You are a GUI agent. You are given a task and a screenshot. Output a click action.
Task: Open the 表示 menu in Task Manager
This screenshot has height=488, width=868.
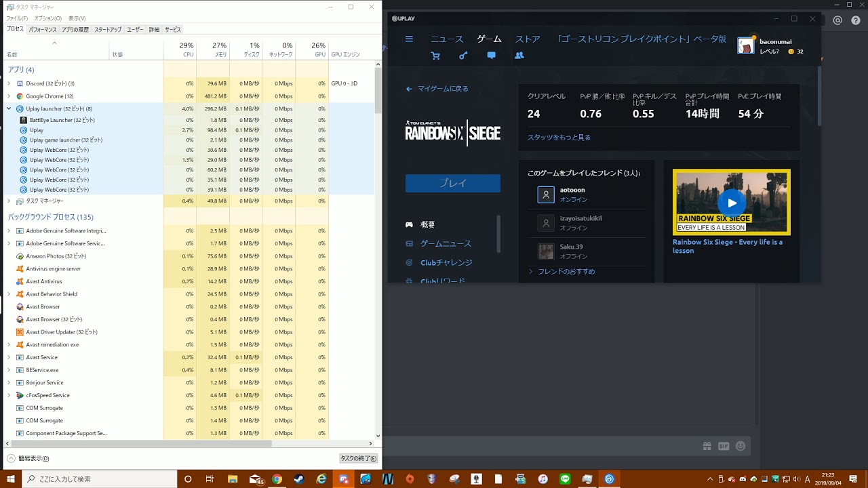coord(77,18)
